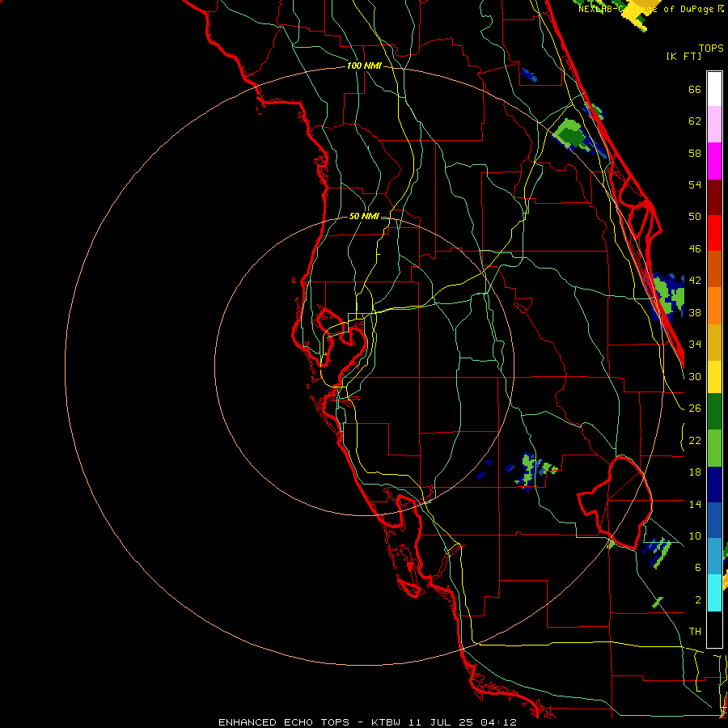728x728 pixels.
Task: Click the legend value "10"
Action: coord(695,536)
